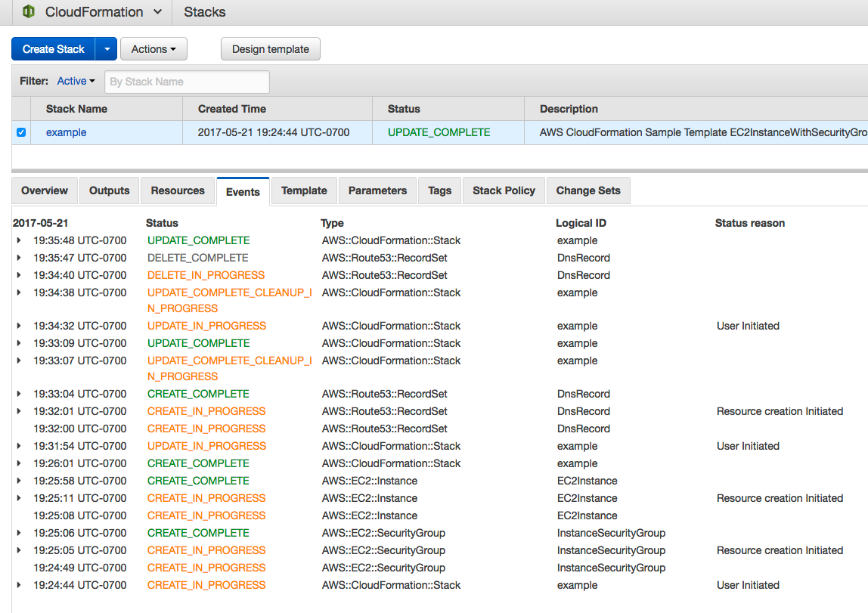Expand the 19:35:47 DELETE_COMPLETE event
The width and height of the screenshot is (868, 613).
(x=20, y=258)
